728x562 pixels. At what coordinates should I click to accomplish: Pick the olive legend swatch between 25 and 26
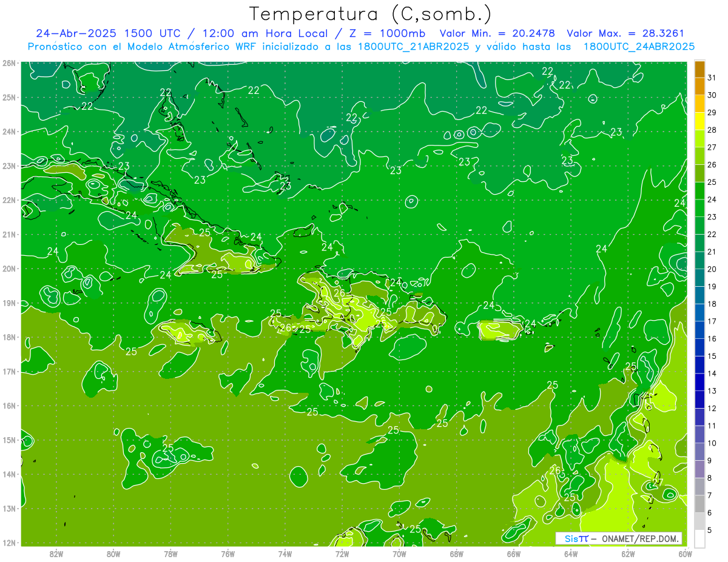point(700,173)
